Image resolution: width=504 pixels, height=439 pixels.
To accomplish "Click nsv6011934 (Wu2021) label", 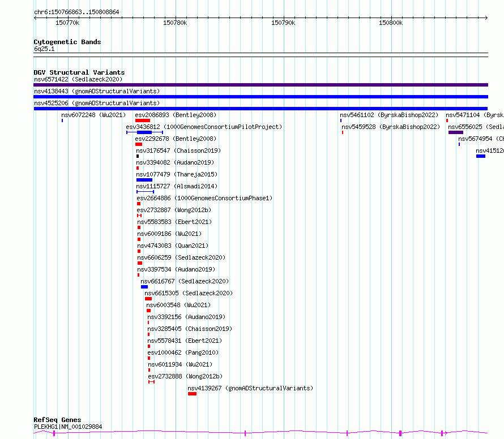I will [180, 364].
